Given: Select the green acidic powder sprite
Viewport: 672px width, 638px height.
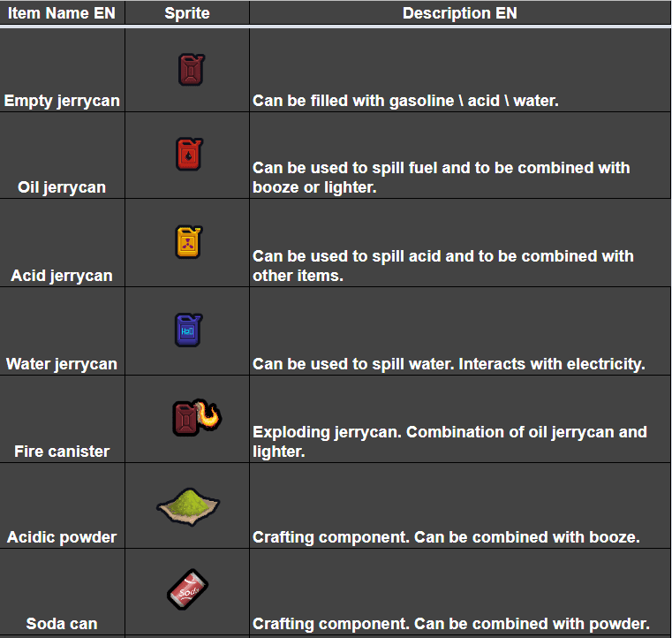Looking at the screenshot, I should coord(188,505).
